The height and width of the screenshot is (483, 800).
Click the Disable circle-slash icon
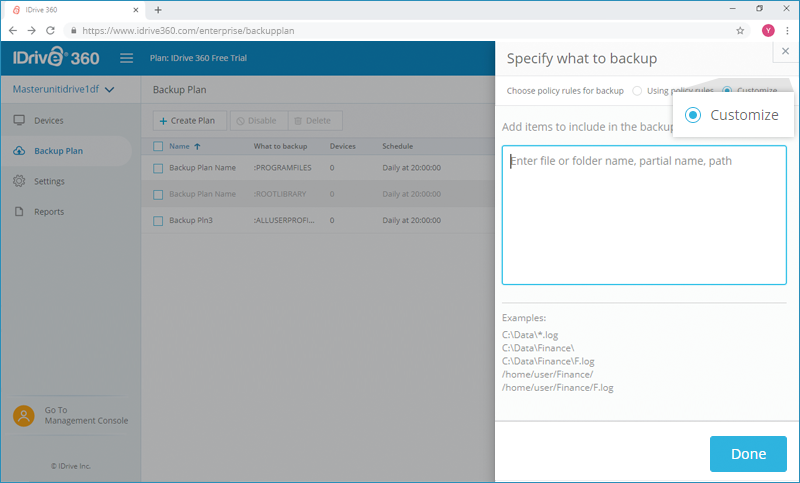pos(240,121)
